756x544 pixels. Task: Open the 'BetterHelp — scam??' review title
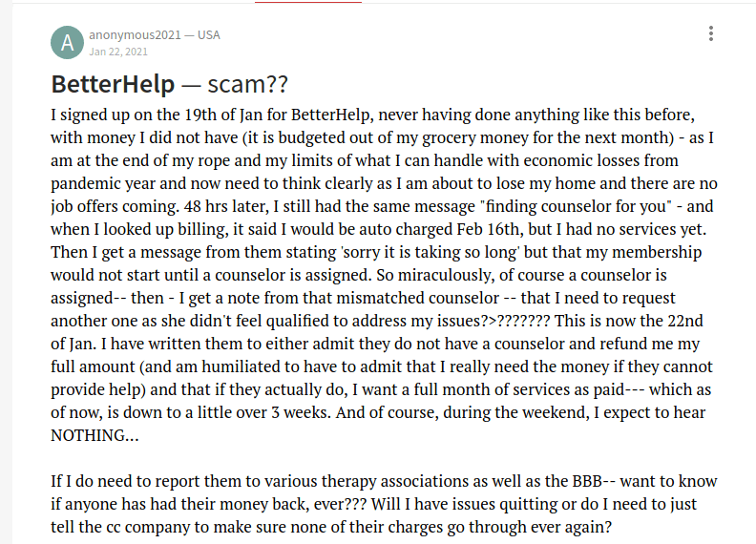click(x=169, y=84)
